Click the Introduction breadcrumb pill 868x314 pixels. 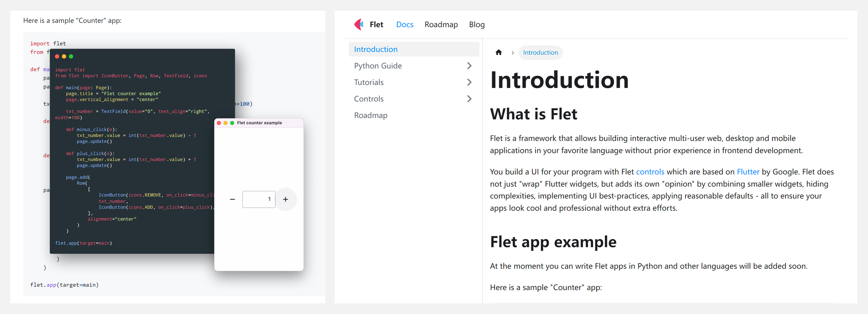540,52
